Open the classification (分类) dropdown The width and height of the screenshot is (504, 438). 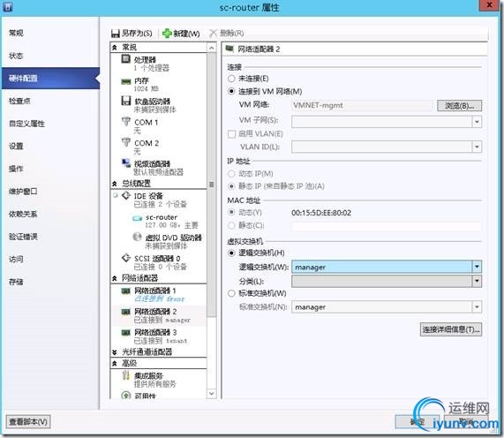(477, 281)
